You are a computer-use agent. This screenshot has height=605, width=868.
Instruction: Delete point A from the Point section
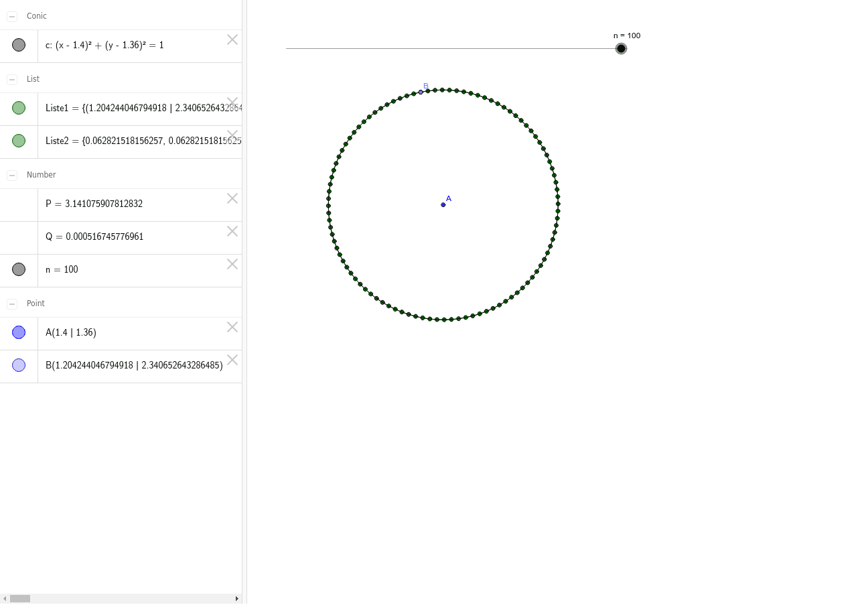click(232, 327)
